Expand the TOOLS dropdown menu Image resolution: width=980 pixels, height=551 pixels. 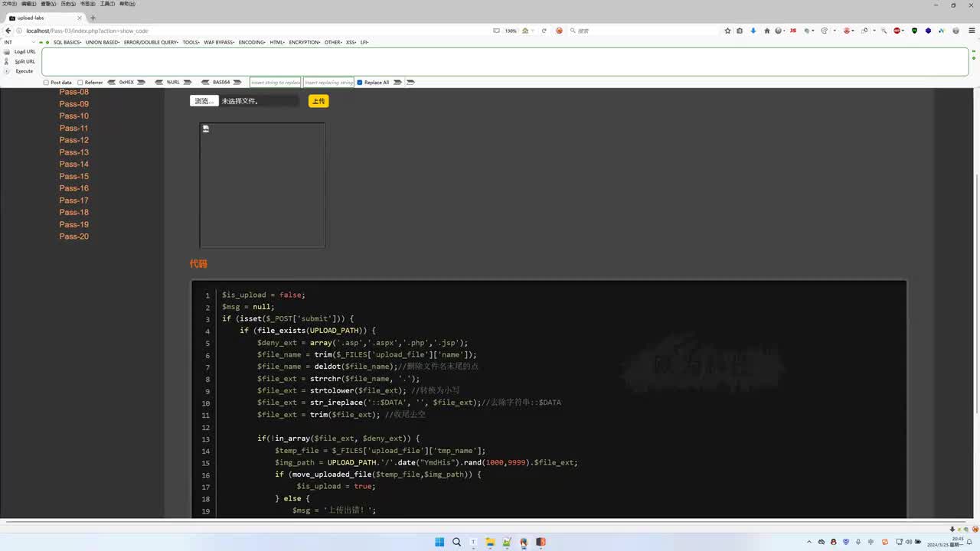click(x=191, y=42)
